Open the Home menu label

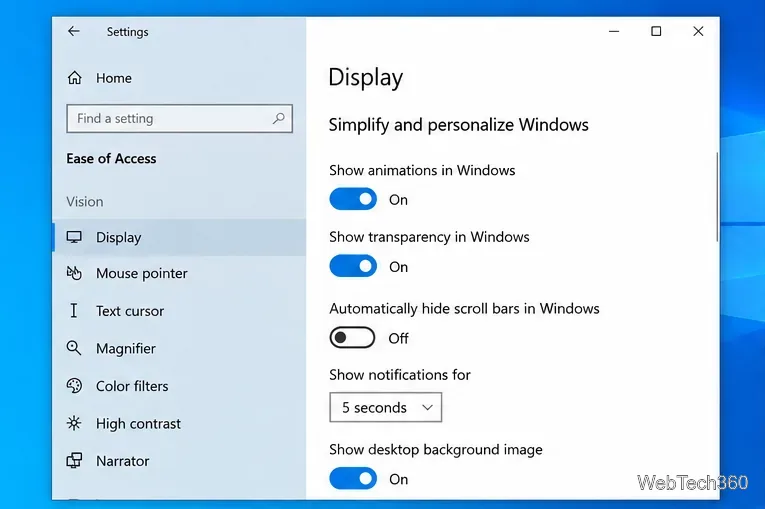point(114,78)
